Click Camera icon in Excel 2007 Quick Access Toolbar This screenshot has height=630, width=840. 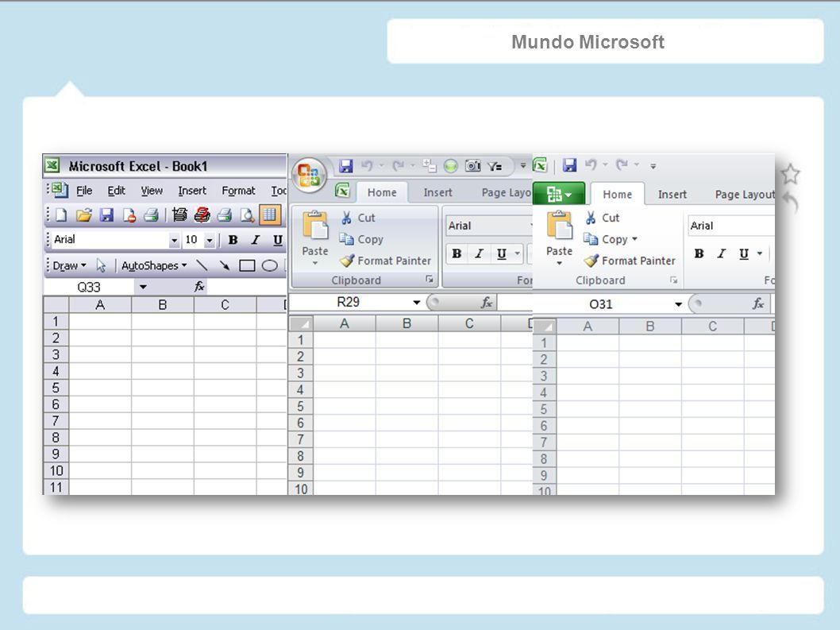[x=472, y=166]
